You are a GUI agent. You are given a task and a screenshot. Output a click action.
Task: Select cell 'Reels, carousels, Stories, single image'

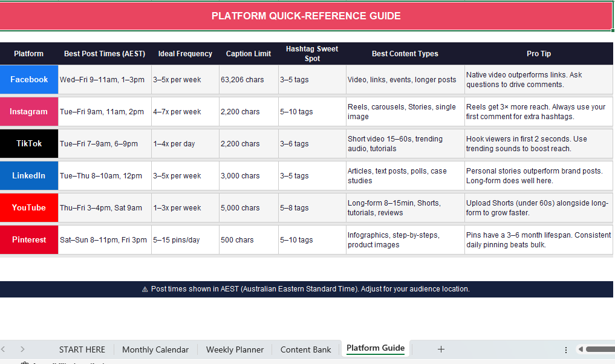(x=405, y=112)
